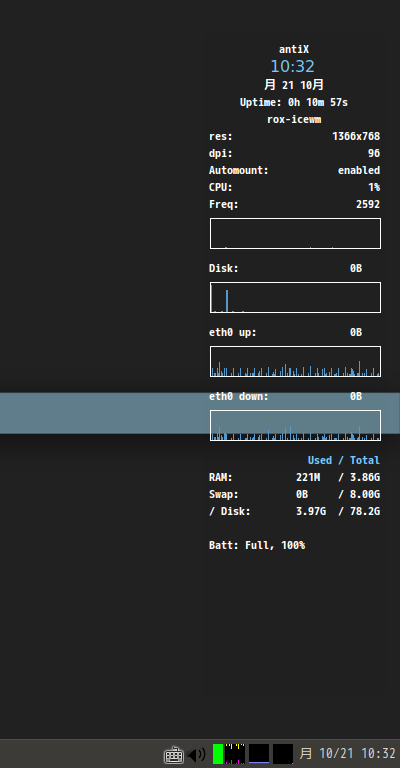400x768 pixels.
Task: Click the / Disk: 3.97G row
Action: [x=295, y=511]
